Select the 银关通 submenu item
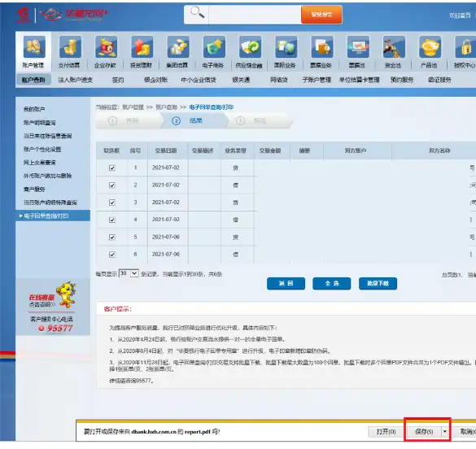This screenshot has width=476, height=449. coord(241,80)
